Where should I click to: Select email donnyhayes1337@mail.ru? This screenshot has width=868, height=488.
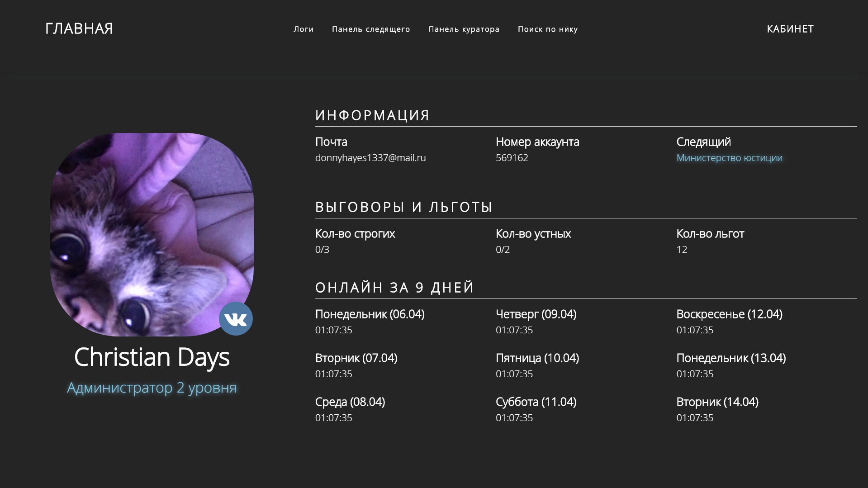point(370,158)
